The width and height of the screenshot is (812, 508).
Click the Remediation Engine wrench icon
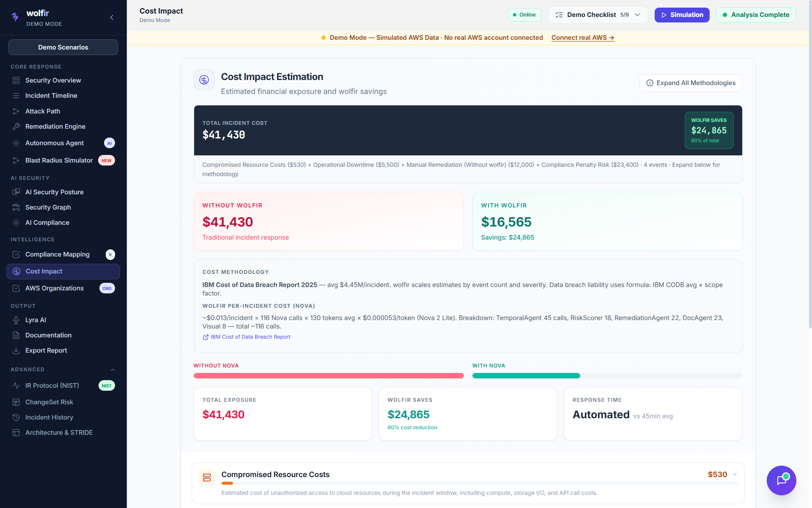[16, 127]
